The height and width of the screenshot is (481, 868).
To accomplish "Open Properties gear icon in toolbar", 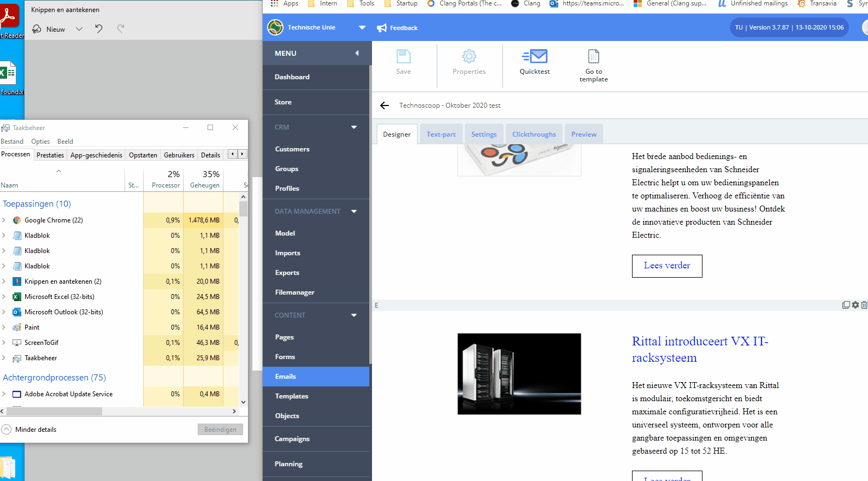I will click(x=469, y=56).
